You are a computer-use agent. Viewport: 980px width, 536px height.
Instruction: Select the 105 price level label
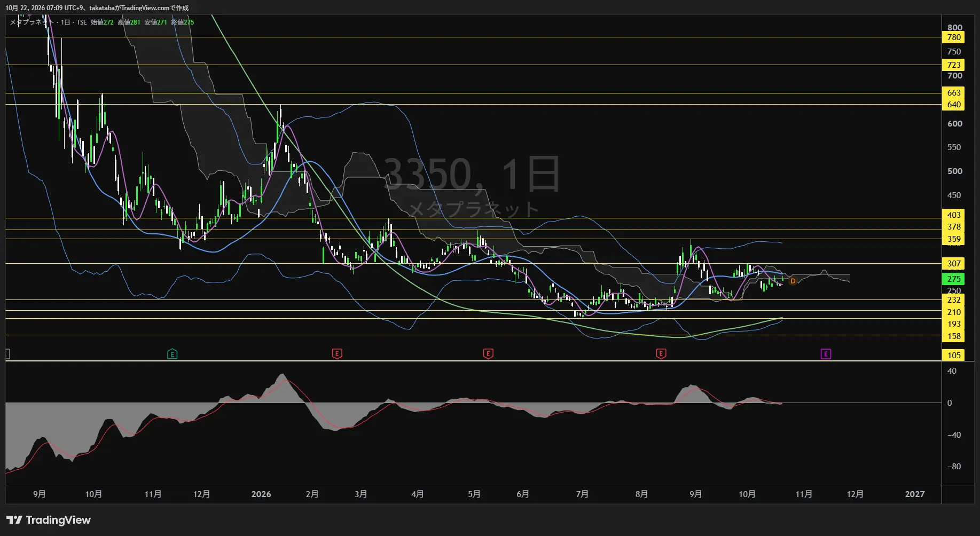coord(953,356)
